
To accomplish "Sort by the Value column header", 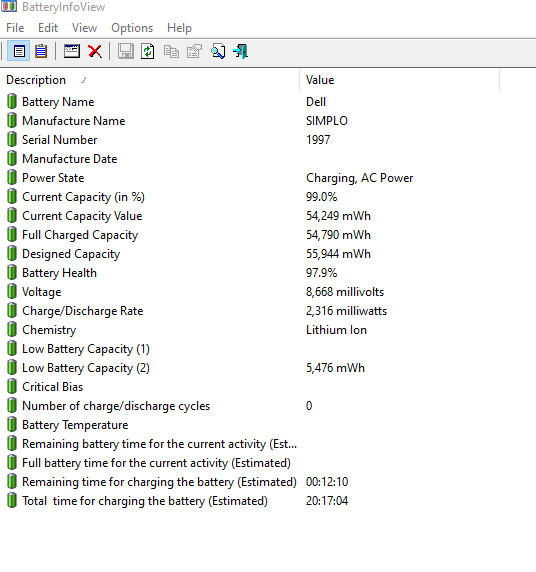I will coord(400,80).
